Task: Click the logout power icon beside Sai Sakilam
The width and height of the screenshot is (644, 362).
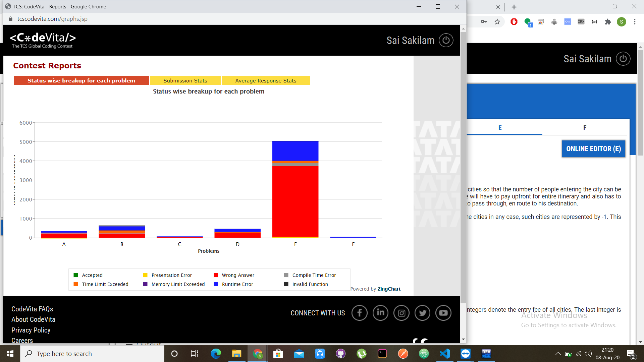Action: point(446,41)
